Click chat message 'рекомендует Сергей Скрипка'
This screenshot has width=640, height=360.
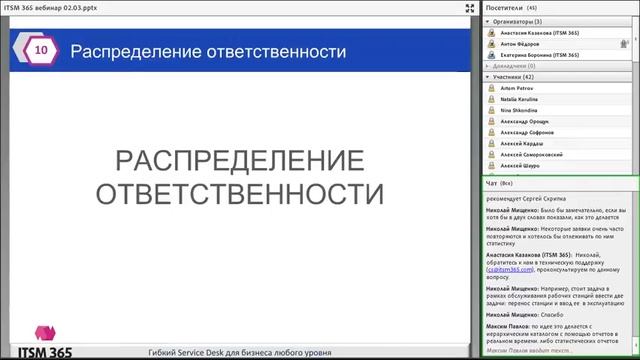pos(526,199)
